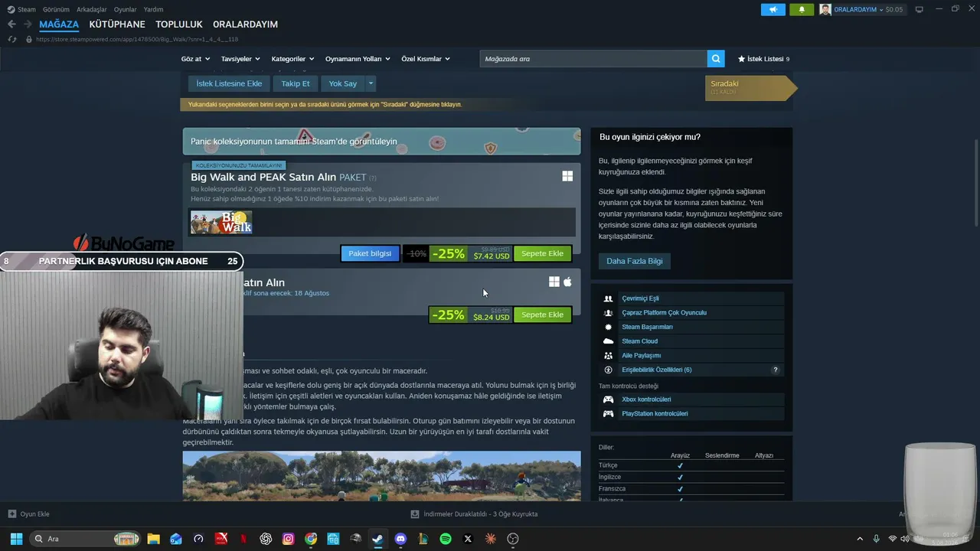Viewport: 980px width, 551px height.
Task: Open Spotify from the taskbar
Action: click(446, 539)
